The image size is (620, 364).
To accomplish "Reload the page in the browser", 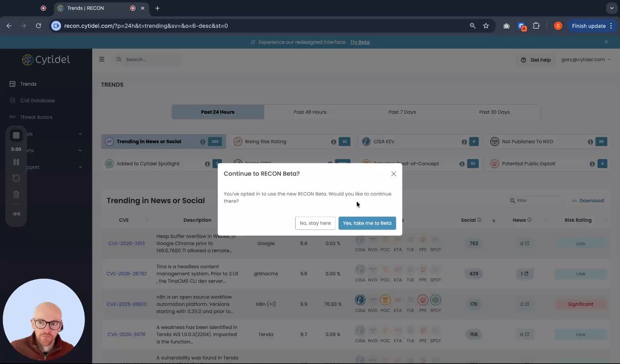I will [38, 26].
